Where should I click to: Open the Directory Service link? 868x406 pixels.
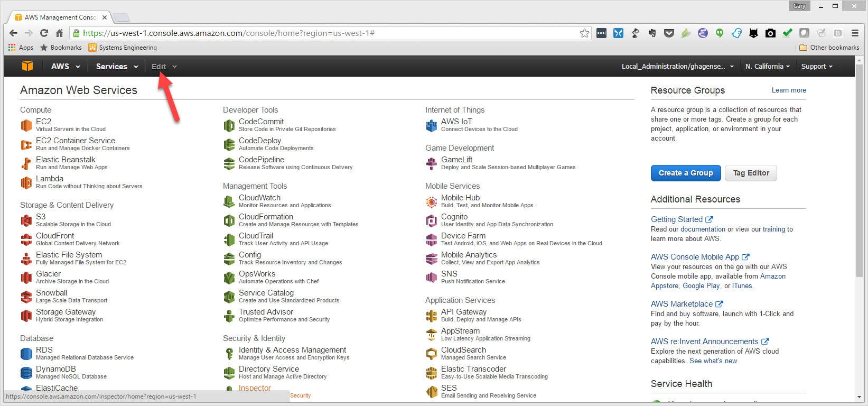pyautogui.click(x=269, y=369)
